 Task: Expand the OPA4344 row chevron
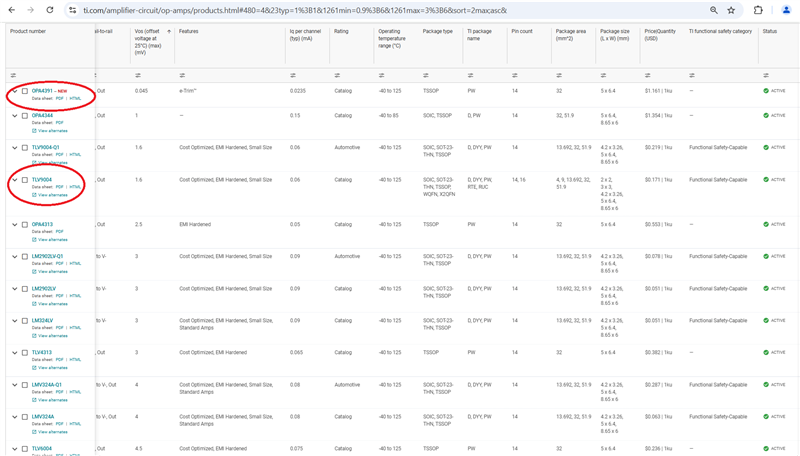pyautogui.click(x=15, y=116)
